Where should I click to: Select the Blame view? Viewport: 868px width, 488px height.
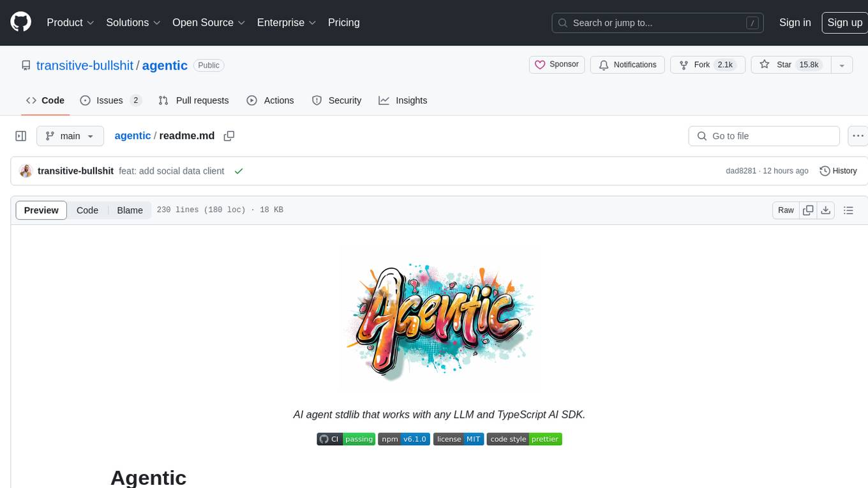point(130,210)
